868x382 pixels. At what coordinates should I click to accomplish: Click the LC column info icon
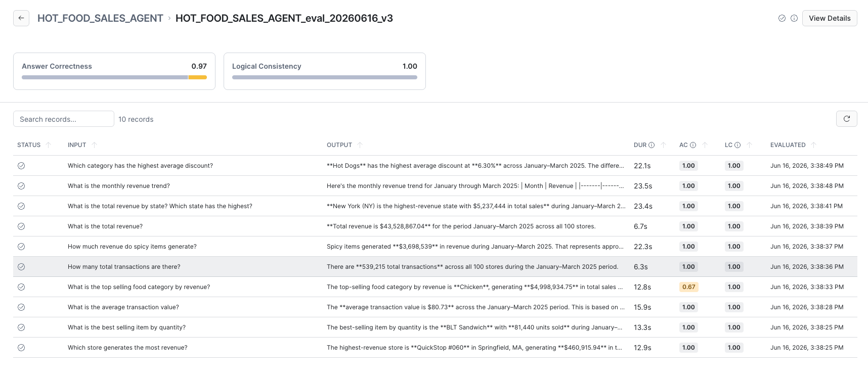(x=737, y=145)
